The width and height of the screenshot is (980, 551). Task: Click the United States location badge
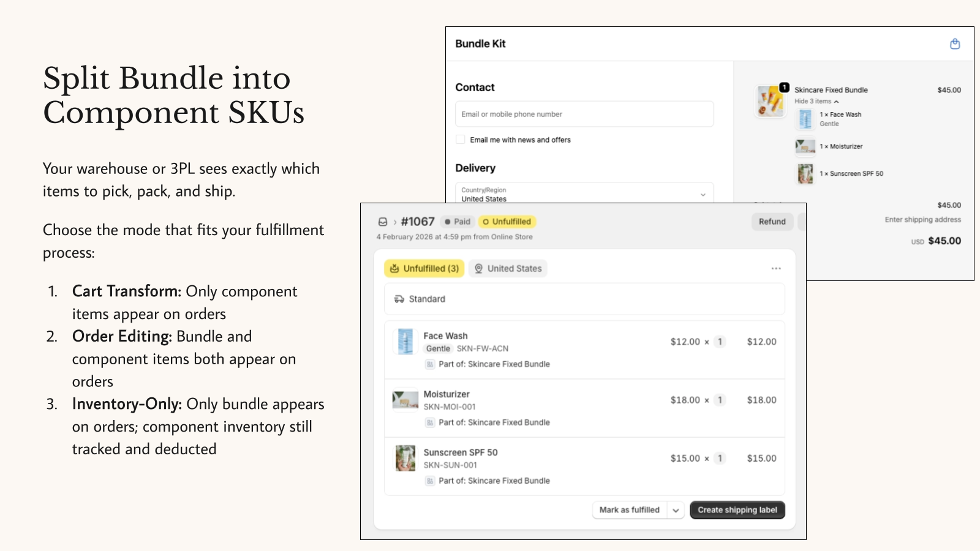[508, 268]
